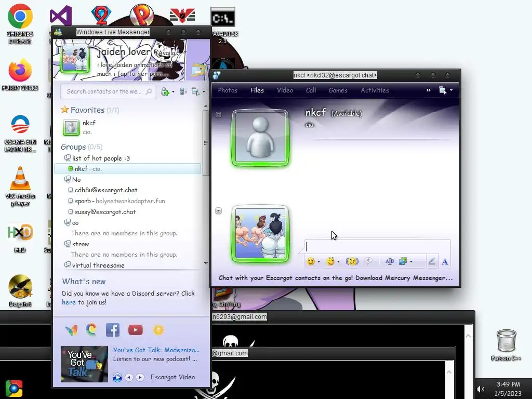Collapse nkcf's display picture in chat
This screenshot has width=532, height=399.
coord(219,115)
